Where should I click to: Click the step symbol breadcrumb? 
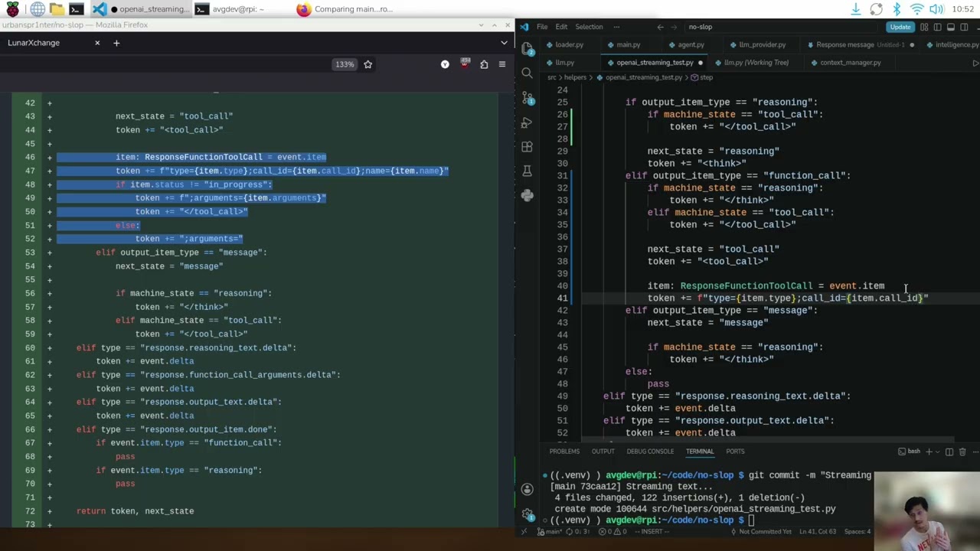[x=702, y=77]
